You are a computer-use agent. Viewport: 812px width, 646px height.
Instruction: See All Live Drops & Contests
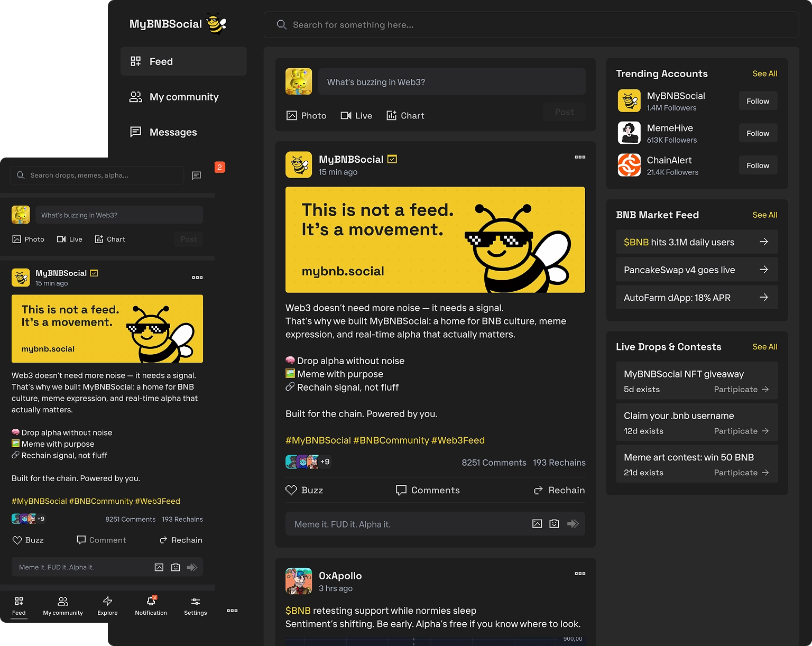point(765,347)
